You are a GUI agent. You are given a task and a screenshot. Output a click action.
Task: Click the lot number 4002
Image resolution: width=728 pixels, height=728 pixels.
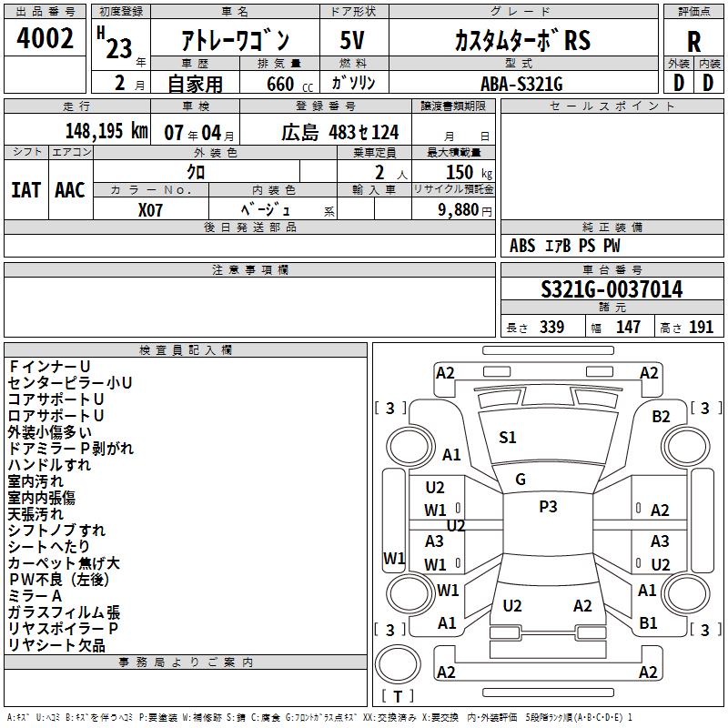(45, 38)
